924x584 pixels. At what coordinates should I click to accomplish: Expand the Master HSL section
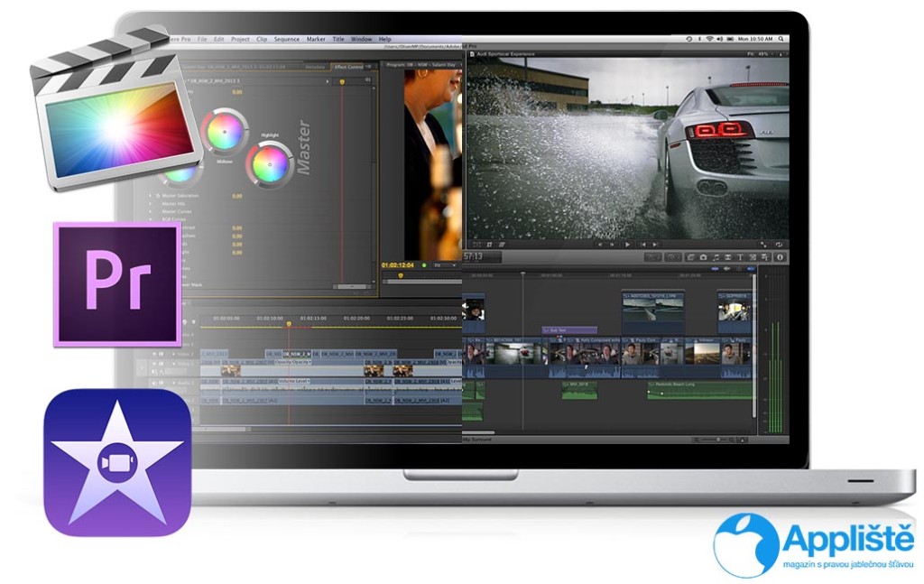[151, 203]
